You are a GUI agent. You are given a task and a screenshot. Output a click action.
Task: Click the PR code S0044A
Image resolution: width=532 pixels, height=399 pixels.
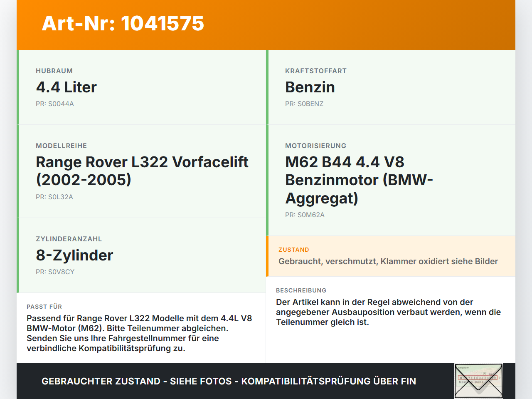click(x=55, y=104)
